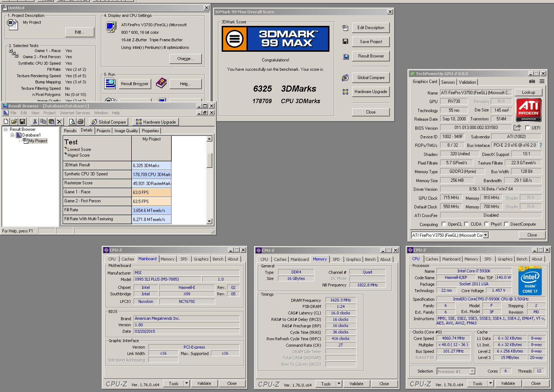Image resolution: width=554 pixels, height=392 pixels.
Task: Click vertical scrollbar thumb in Result Browser details
Action: 209,160
